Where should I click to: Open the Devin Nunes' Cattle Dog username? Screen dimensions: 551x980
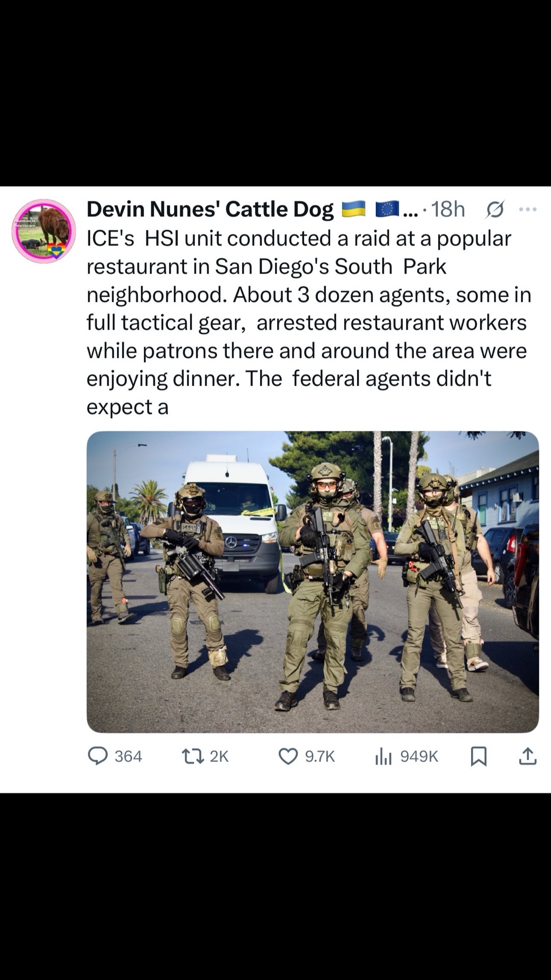210,209
